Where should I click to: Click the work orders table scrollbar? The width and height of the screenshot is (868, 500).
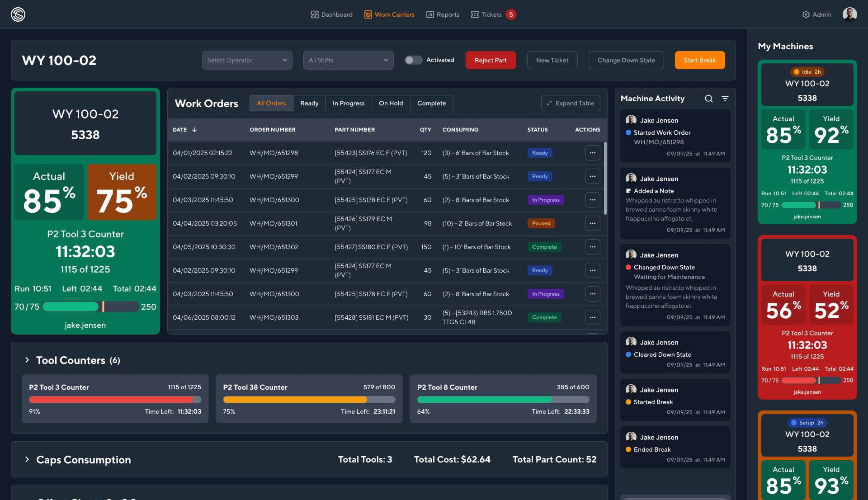605,179
